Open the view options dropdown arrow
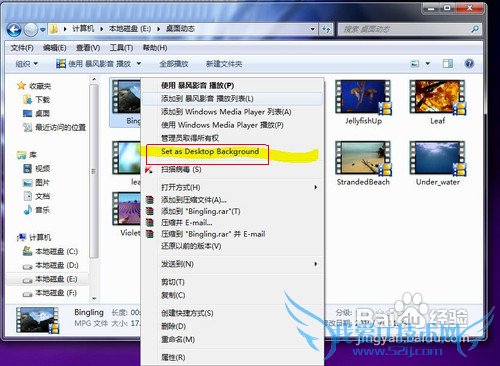500x366 pixels. click(428, 63)
